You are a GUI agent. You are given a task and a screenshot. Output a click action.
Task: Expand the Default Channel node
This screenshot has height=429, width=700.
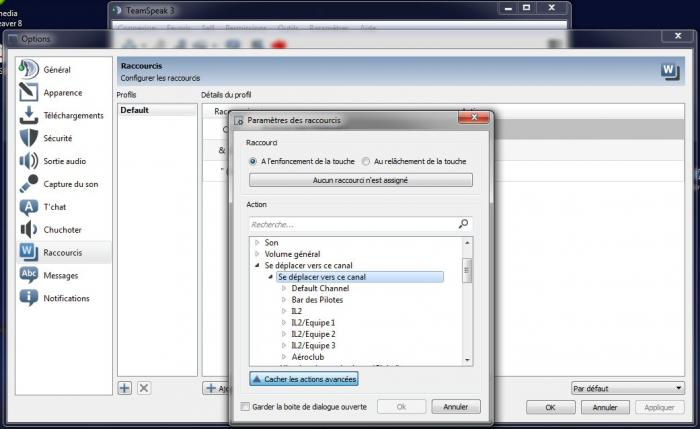(284, 288)
